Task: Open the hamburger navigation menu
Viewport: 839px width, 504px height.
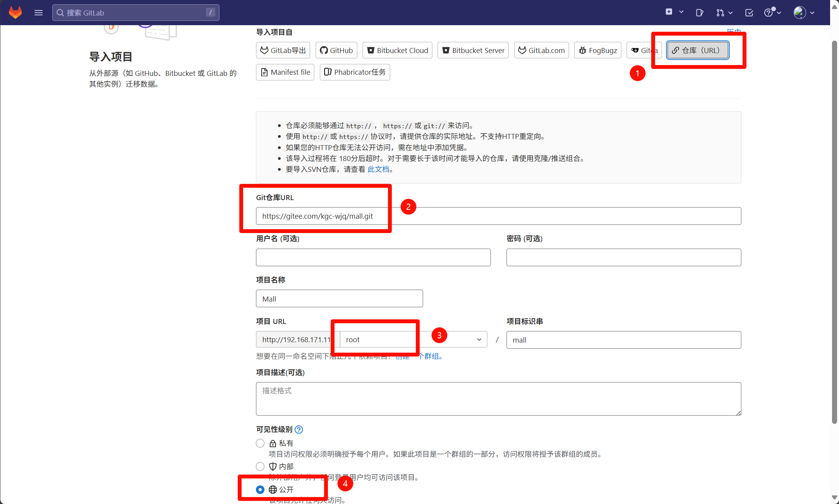Action: [x=38, y=12]
